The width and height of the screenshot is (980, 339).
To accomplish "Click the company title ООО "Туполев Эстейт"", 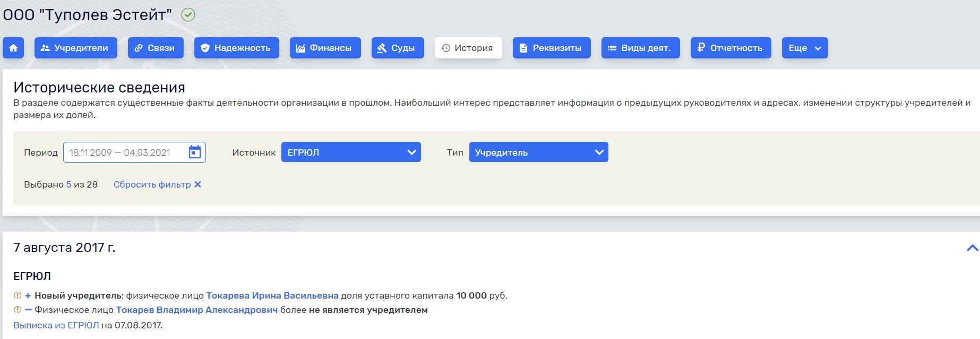I will click(88, 15).
